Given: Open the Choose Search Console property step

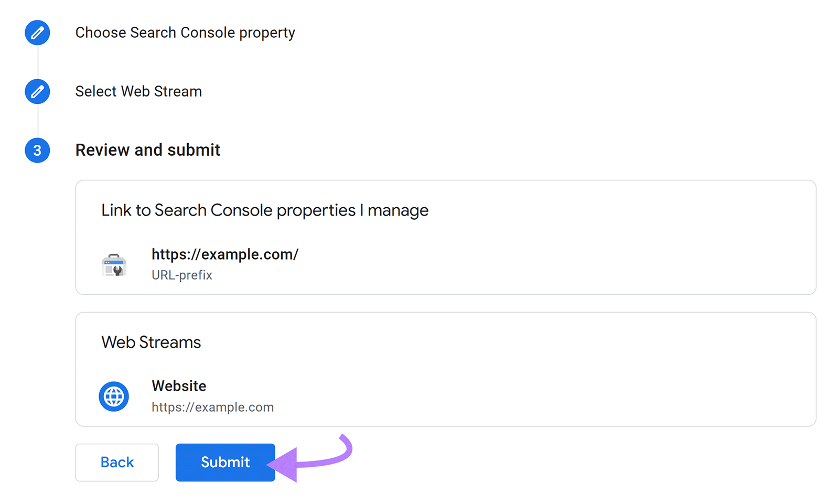Looking at the screenshot, I should 185,33.
